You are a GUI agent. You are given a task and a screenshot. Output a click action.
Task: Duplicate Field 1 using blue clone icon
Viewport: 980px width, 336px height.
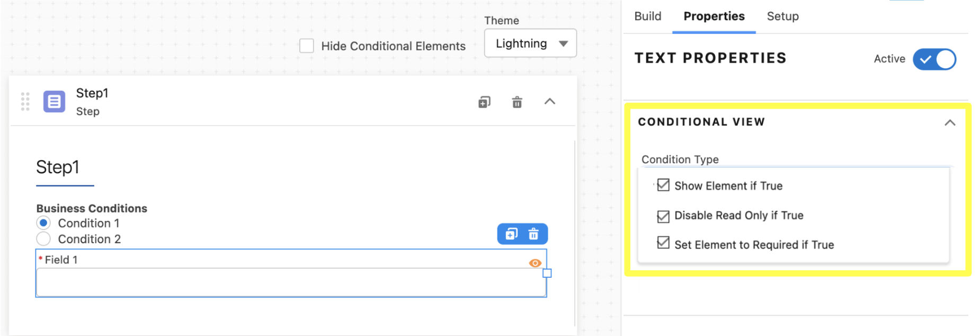click(x=511, y=234)
